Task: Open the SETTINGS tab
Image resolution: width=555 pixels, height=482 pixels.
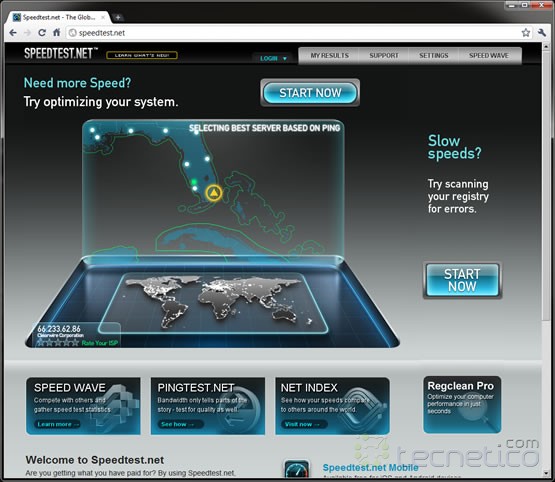Action: [434, 56]
